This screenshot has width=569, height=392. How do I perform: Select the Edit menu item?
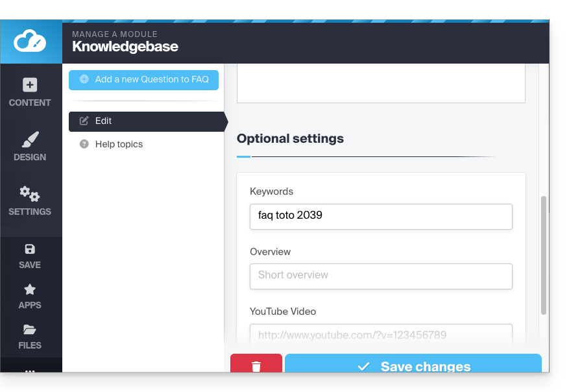pos(145,121)
